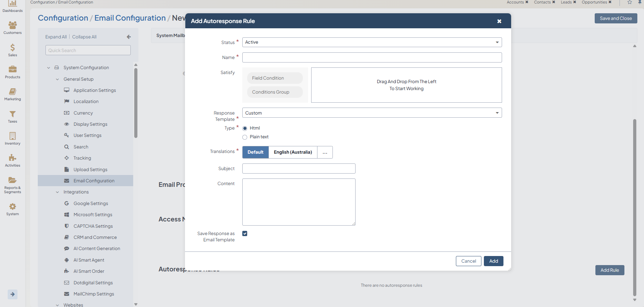Open the Response Template dropdown
Image resolution: width=644 pixels, height=307 pixels.
click(372, 113)
